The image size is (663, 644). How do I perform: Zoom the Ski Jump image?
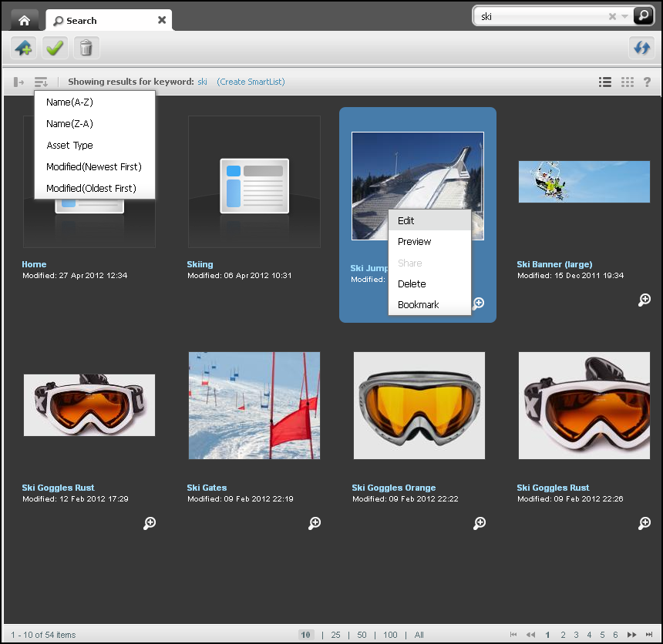tap(479, 304)
